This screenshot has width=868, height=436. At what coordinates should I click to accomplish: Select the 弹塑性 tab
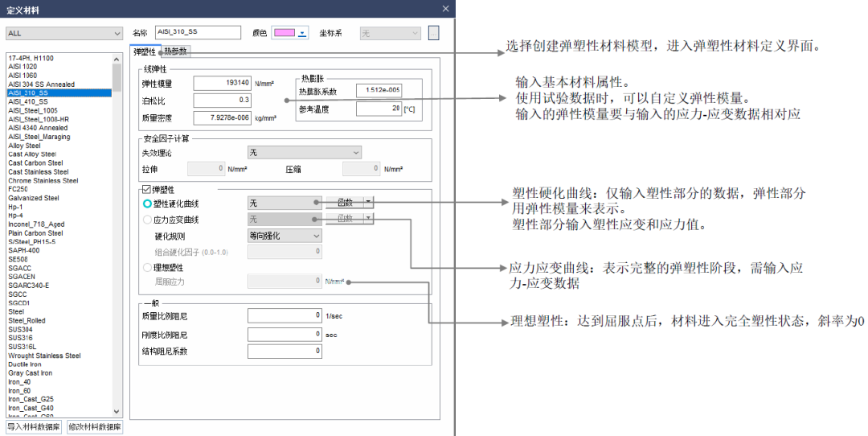coord(145,51)
